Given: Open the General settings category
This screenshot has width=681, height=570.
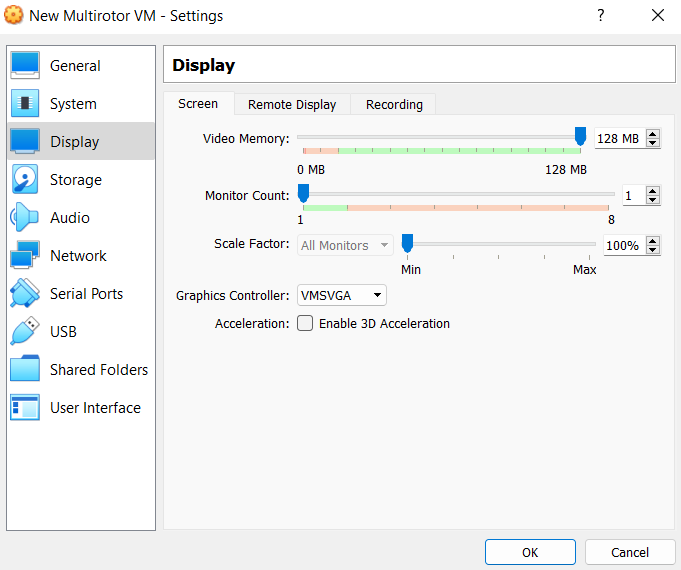Looking at the screenshot, I should click(81, 66).
